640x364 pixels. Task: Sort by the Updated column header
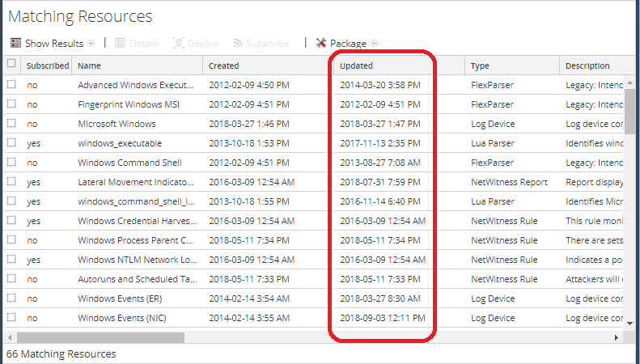[x=356, y=66]
